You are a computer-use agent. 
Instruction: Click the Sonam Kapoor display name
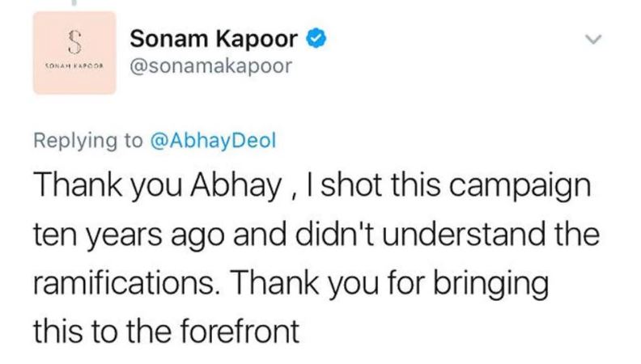[214, 38]
